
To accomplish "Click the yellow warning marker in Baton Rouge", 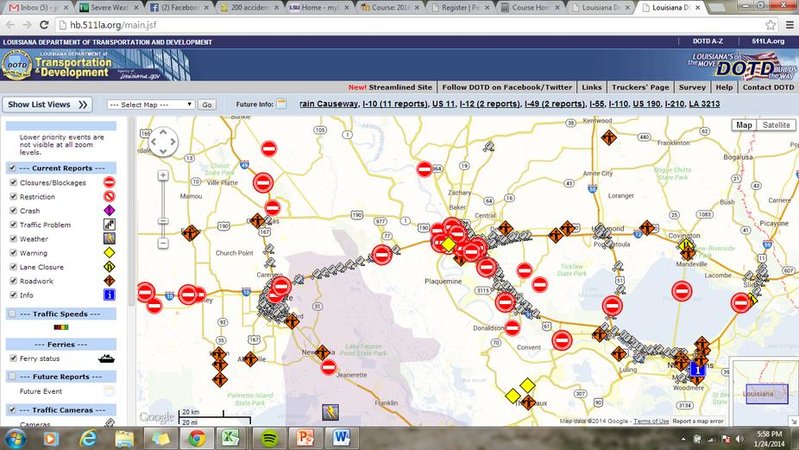I will click(x=448, y=245).
